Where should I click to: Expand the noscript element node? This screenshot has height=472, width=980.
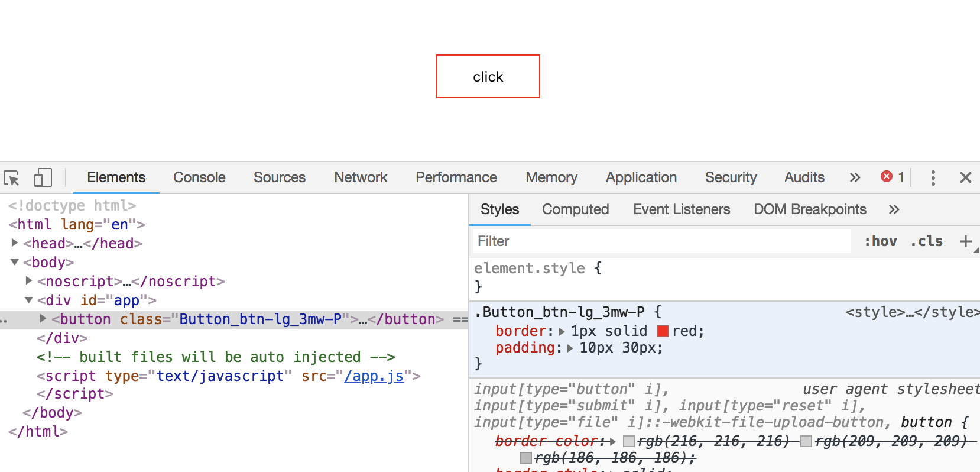(29, 280)
